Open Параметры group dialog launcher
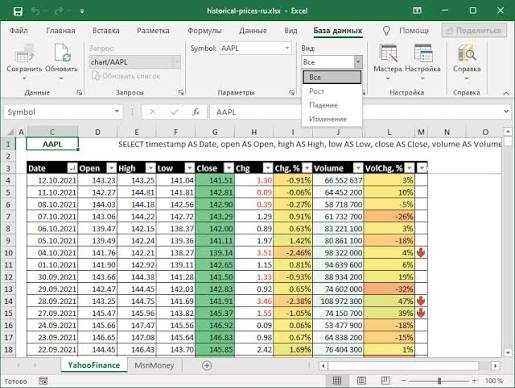Screen dimensions: 515x388 [x=292, y=92]
